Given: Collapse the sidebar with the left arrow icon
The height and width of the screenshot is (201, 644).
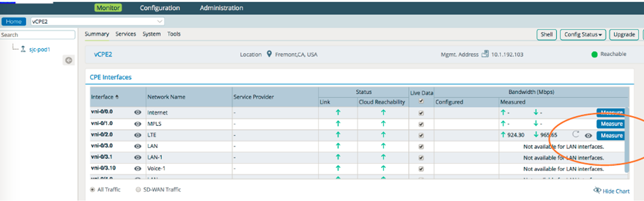Looking at the screenshot, I should tap(69, 60).
